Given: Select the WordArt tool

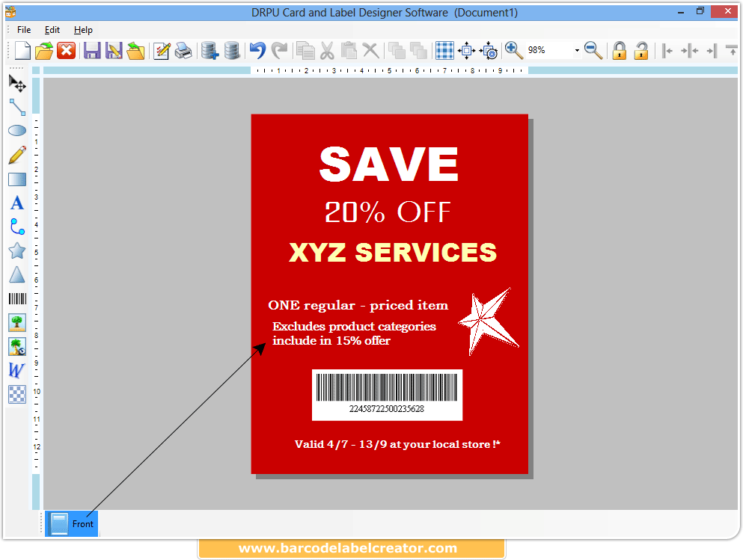Looking at the screenshot, I should [16, 370].
